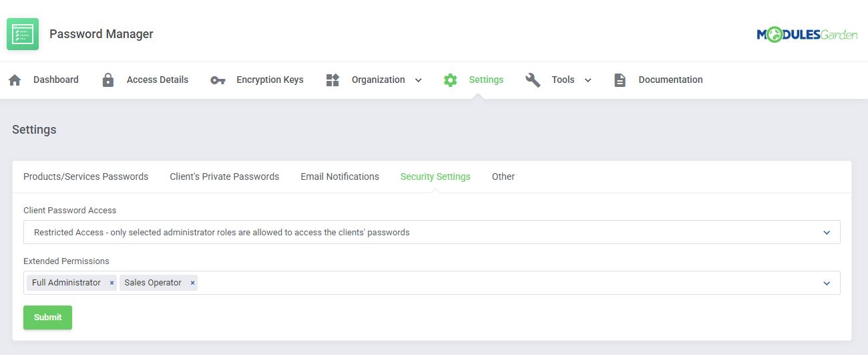Viewport: 868px width, 355px height.
Task: Open the Documentation menu item
Action: tap(670, 80)
